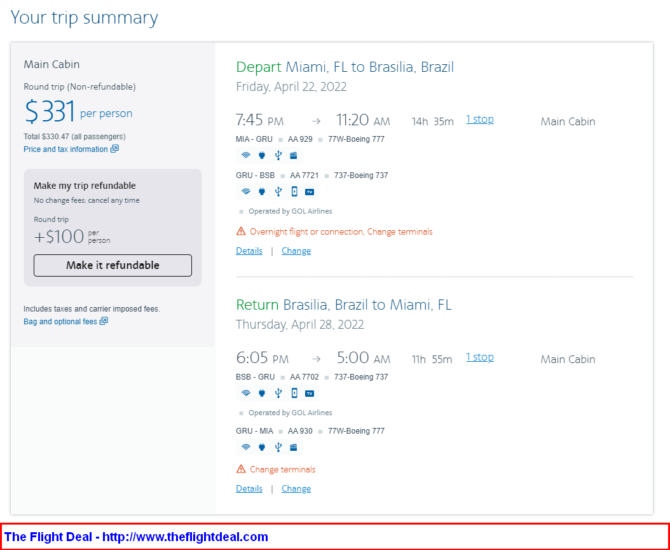
Task: Click Wi-Fi icon for BSB - GRU flight
Action: (246, 393)
